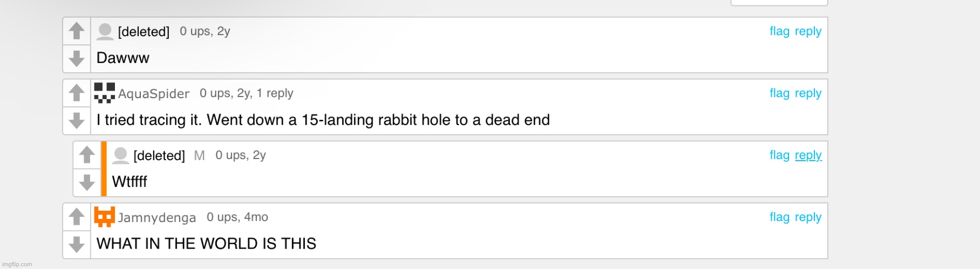Reply to the "Wtffff" comment
This screenshot has width=980, height=269.
[x=808, y=155]
